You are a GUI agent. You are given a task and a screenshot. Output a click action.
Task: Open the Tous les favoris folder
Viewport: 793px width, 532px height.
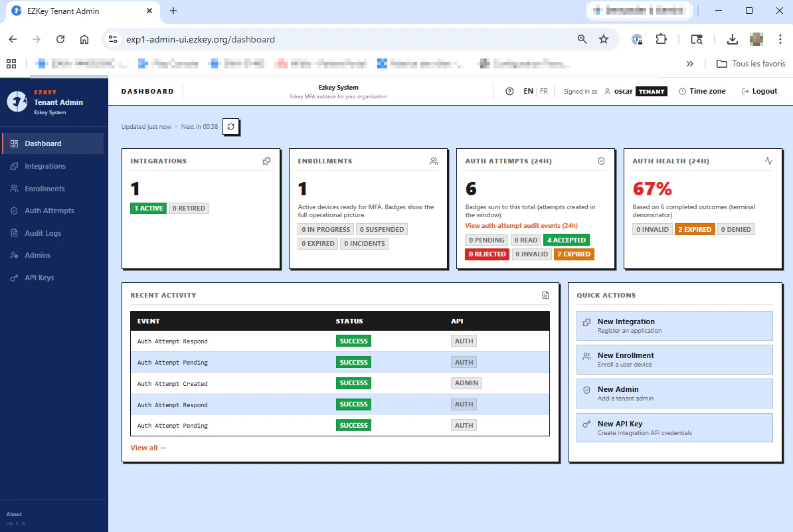(x=751, y=64)
